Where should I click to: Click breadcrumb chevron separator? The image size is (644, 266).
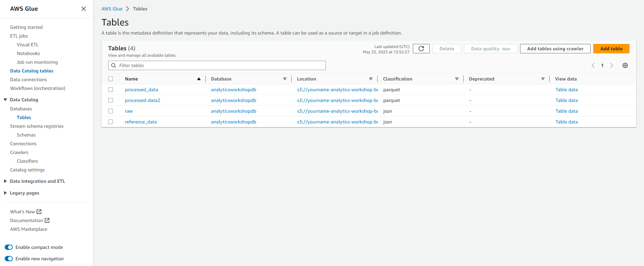(128, 9)
